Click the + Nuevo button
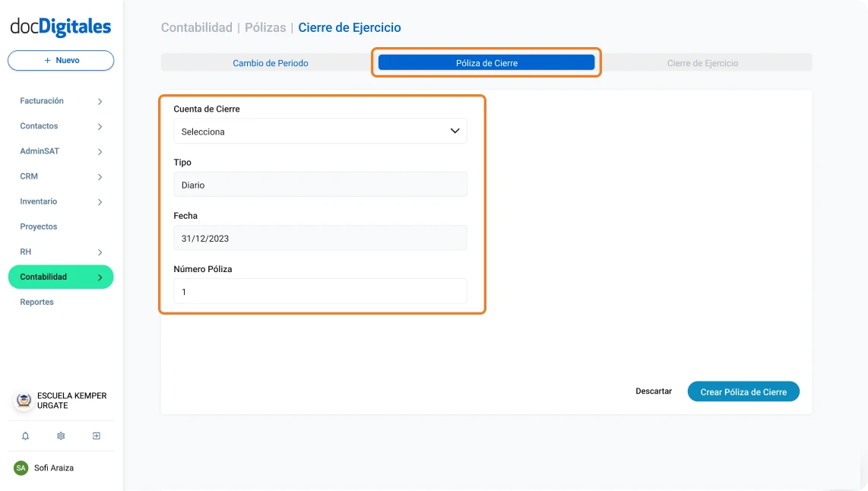This screenshot has width=868, height=491. tap(61, 60)
